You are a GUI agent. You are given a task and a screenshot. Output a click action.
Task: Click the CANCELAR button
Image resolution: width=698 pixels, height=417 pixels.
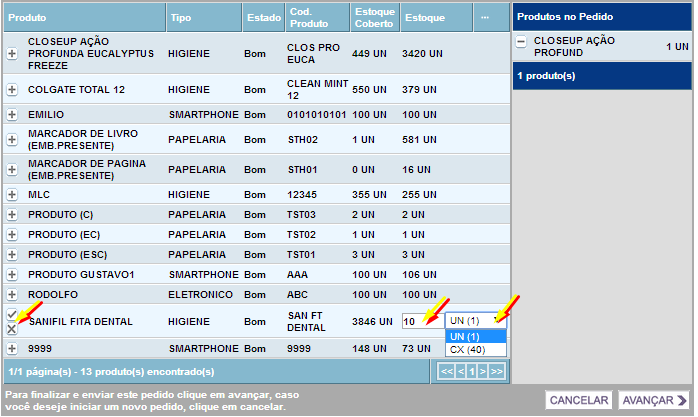(579, 400)
